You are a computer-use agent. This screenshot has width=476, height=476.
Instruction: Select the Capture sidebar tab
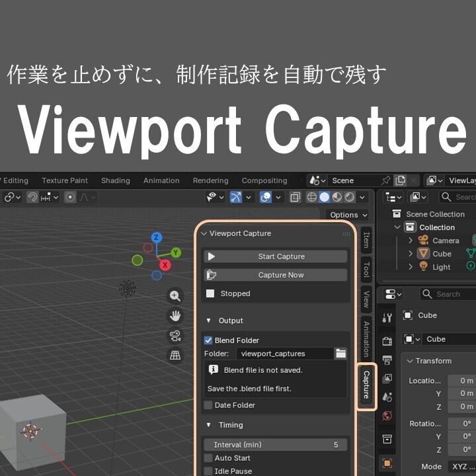click(366, 385)
